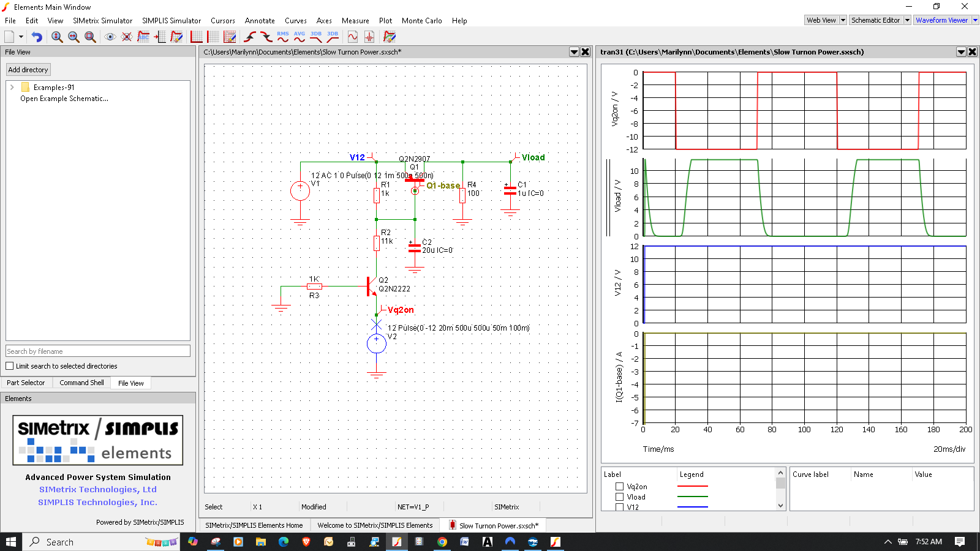
Task: Click the taskbar Search box
Action: pyautogui.click(x=102, y=542)
